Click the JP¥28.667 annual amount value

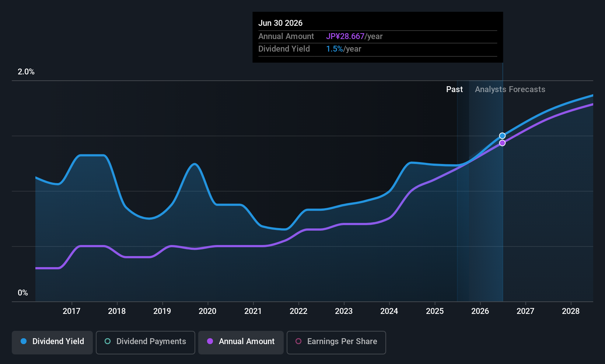345,36
